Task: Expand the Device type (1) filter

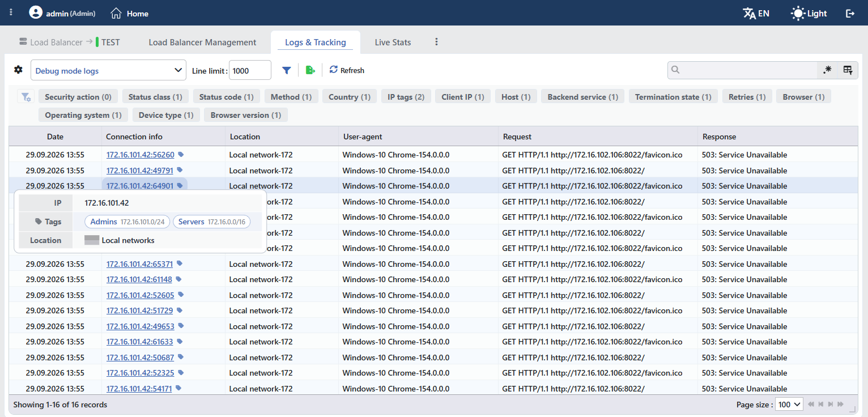Action: point(166,115)
